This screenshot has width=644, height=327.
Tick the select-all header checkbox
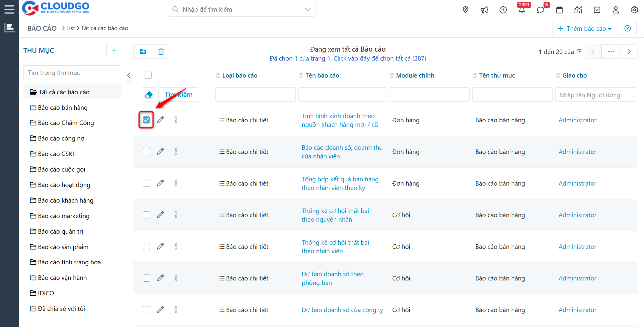pos(148,75)
